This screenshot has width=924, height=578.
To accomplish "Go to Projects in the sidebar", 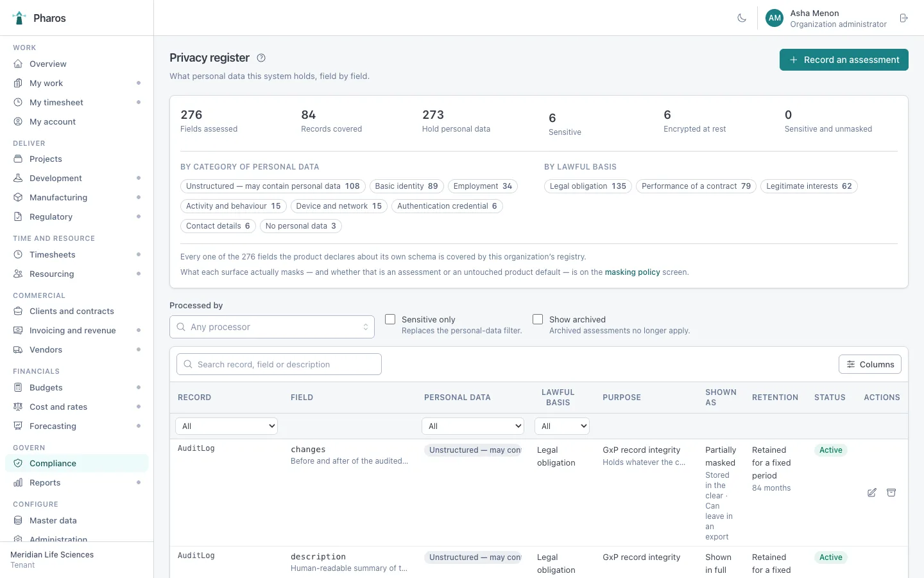I will click(x=76, y=159).
